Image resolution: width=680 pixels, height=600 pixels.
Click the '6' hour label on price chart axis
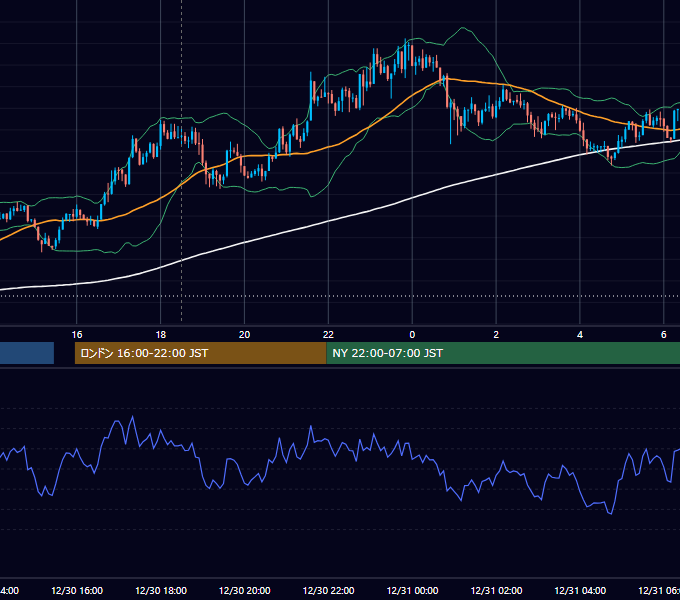click(664, 335)
